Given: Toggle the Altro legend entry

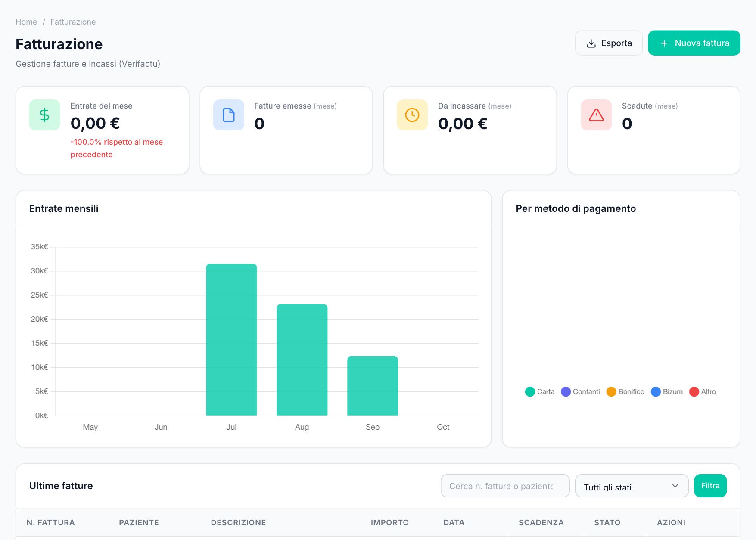Looking at the screenshot, I should [703, 392].
